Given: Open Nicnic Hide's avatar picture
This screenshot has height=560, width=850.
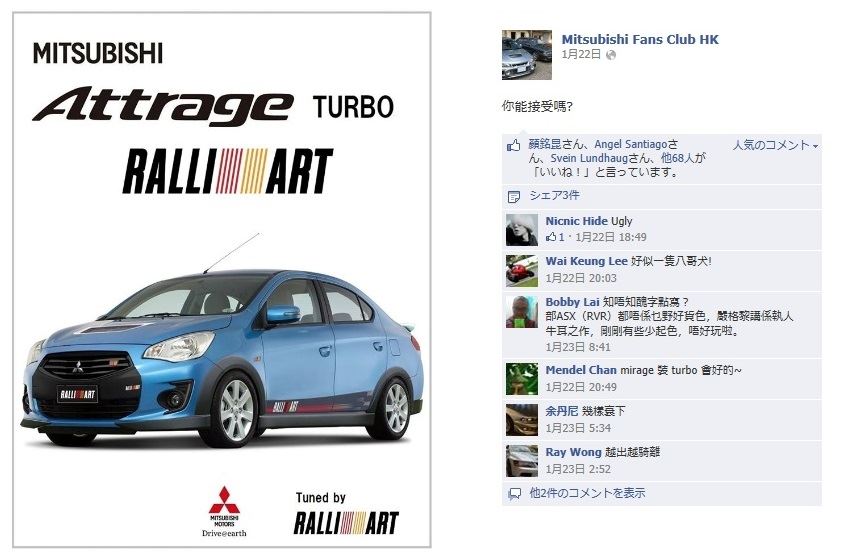Looking at the screenshot, I should pos(521,230).
